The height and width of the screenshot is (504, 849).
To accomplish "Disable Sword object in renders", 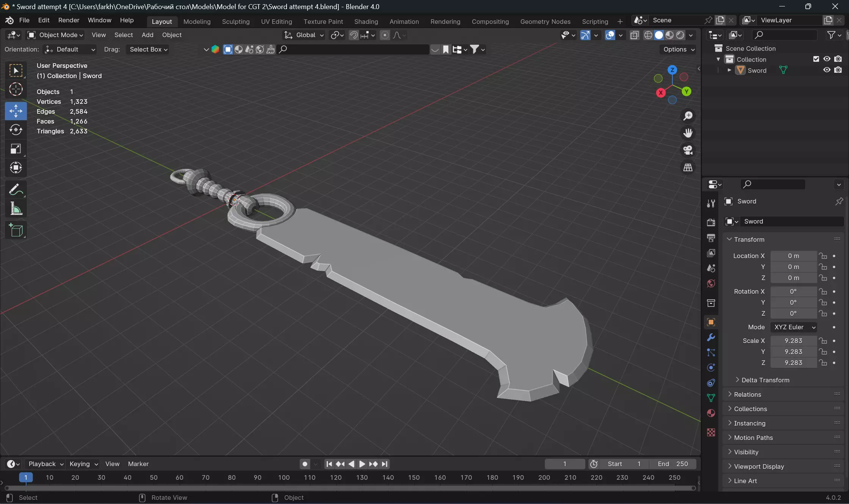I will pos(838,70).
